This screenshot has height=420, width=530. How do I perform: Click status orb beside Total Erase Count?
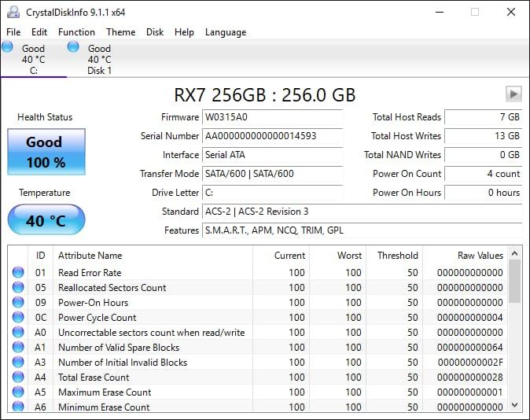[18, 378]
